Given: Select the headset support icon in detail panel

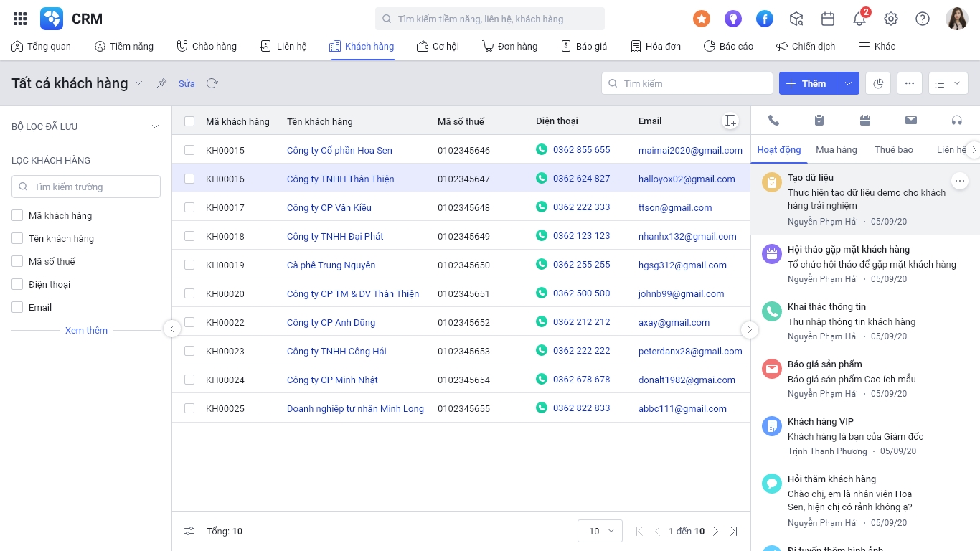Looking at the screenshot, I should pos(956,121).
